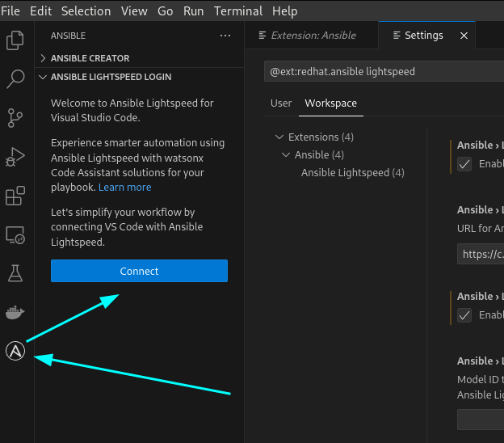This screenshot has width=504, height=443.
Task: Open the Search view icon
Action: click(15, 79)
